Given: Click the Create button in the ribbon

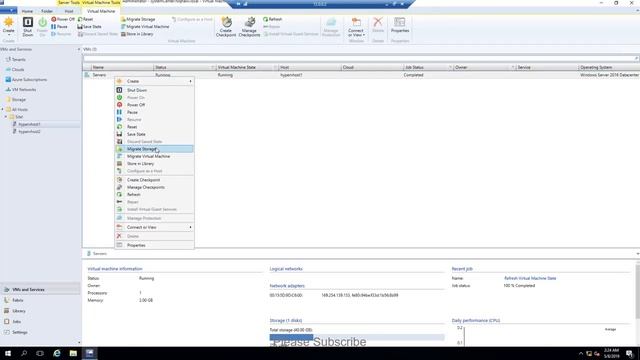Looking at the screenshot, I should click(x=9, y=26).
